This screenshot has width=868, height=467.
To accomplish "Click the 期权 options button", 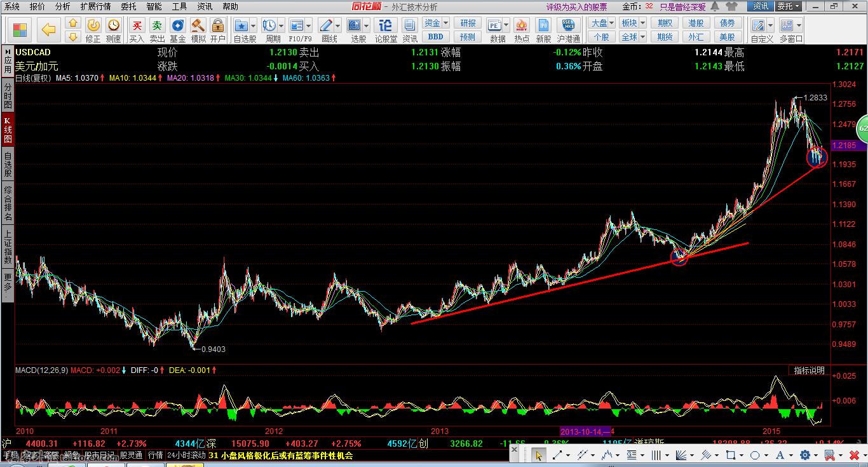I will tap(665, 23).
